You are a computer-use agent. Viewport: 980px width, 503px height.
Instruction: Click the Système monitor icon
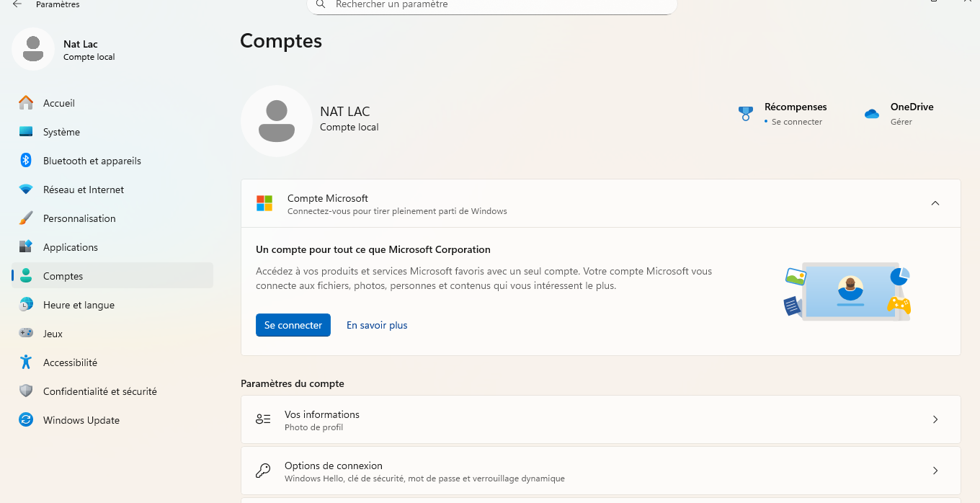(x=26, y=132)
